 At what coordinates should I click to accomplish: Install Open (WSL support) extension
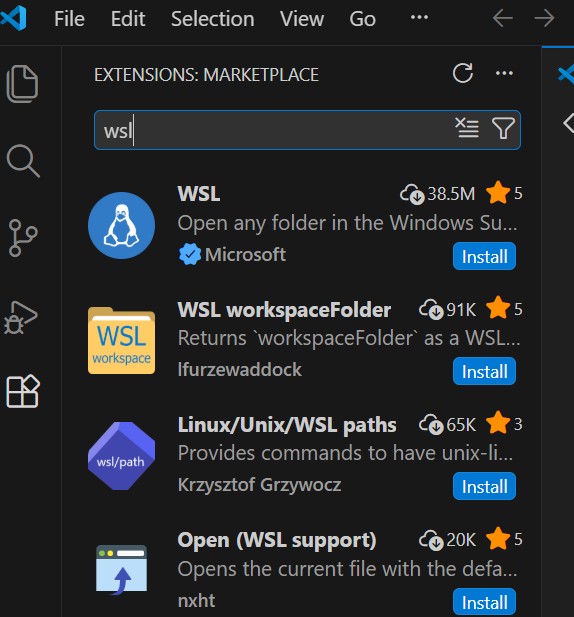coord(484,602)
